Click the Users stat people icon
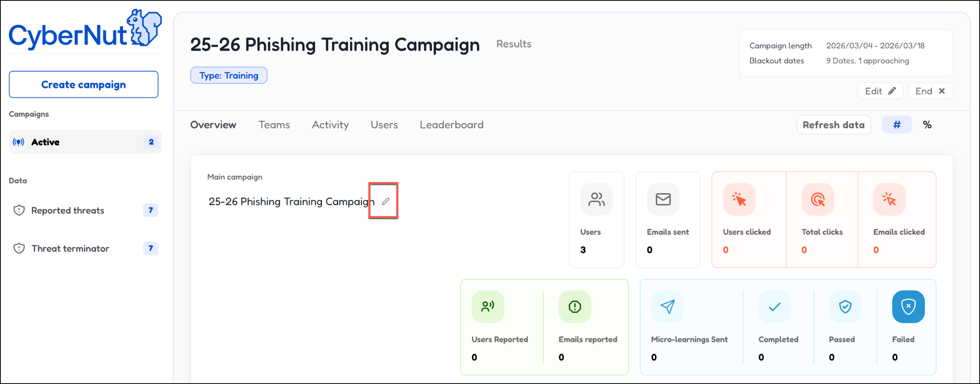The height and width of the screenshot is (384, 980). tap(596, 199)
